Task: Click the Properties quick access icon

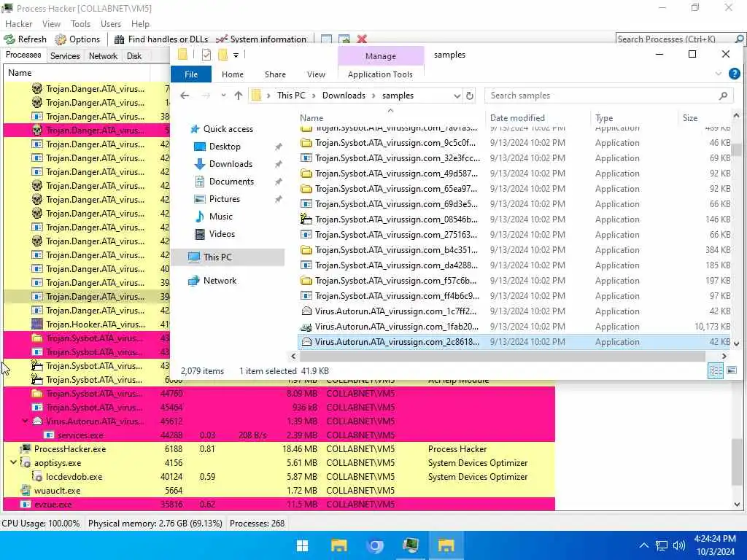Action: tap(206, 55)
